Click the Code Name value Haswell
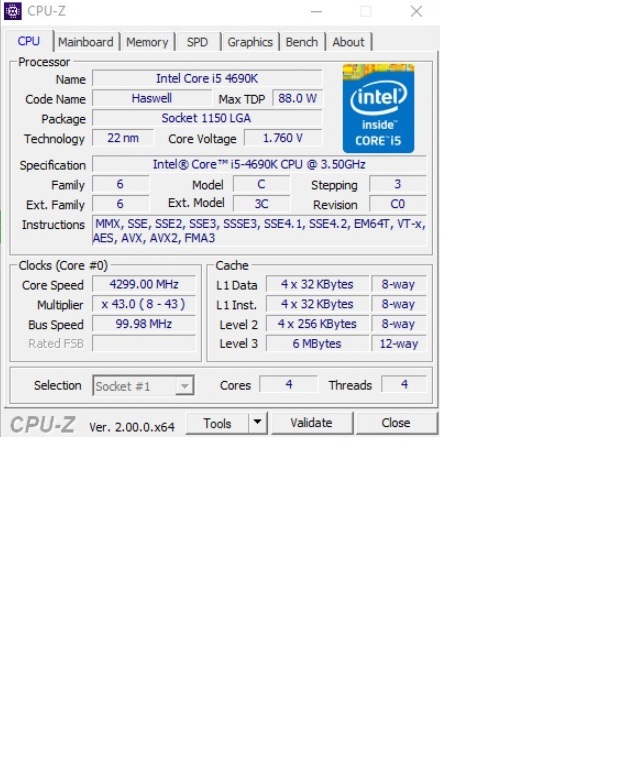The width and height of the screenshot is (621, 784). 152,98
